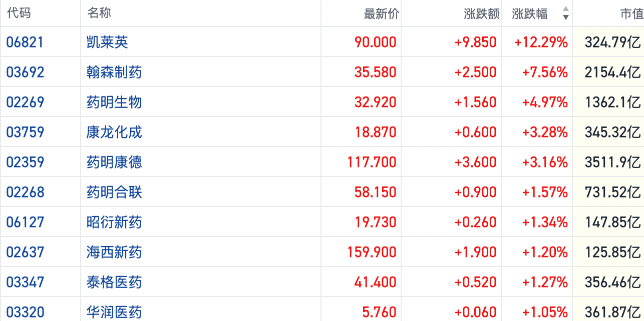Click the sort arrows beside 涨跌幅
644x321 pixels.
tap(565, 13)
